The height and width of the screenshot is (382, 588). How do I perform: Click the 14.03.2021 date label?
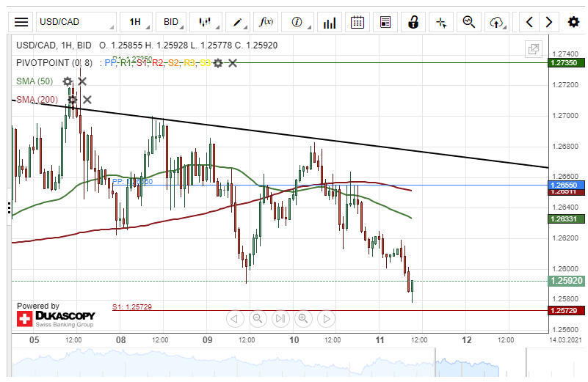coord(565,340)
